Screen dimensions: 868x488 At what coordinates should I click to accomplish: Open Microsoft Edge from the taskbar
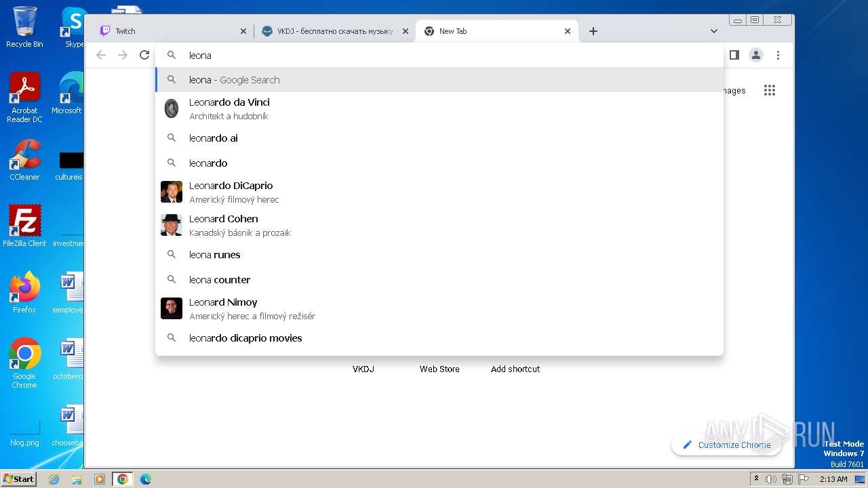point(146,479)
